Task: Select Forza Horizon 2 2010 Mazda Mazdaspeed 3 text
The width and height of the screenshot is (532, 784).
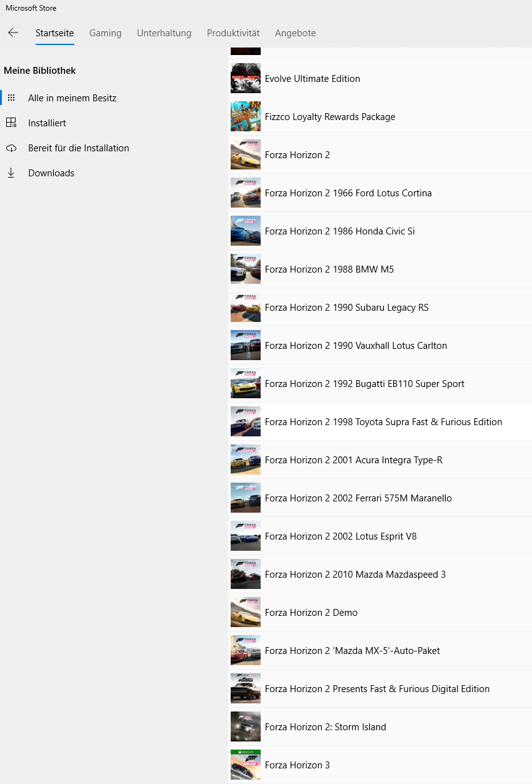Action: pyautogui.click(x=356, y=575)
